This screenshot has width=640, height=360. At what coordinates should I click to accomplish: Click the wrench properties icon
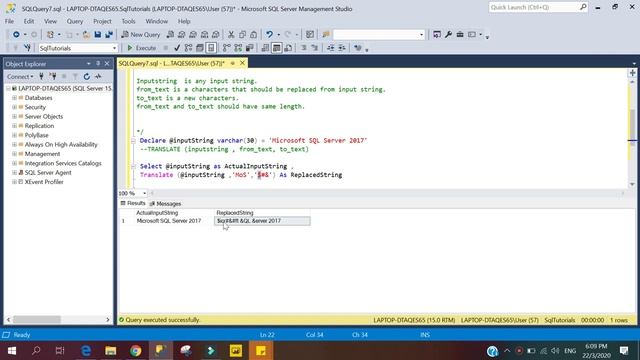448,35
